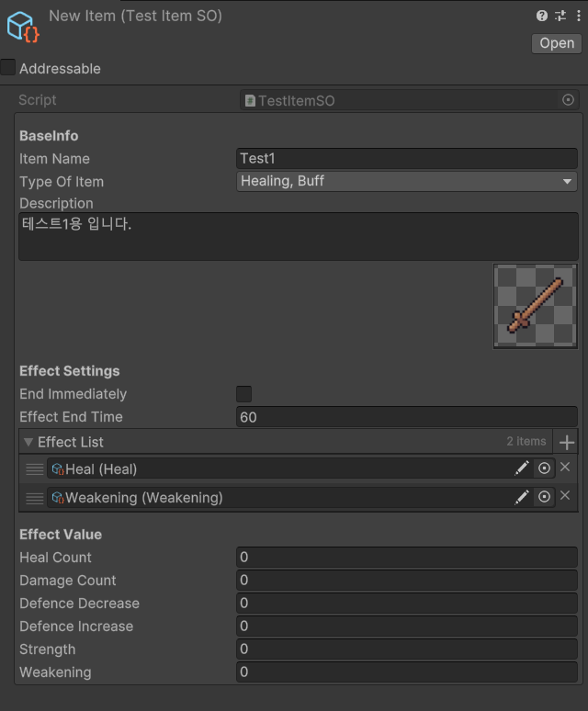Collapse the Effect List foldout

point(28,442)
